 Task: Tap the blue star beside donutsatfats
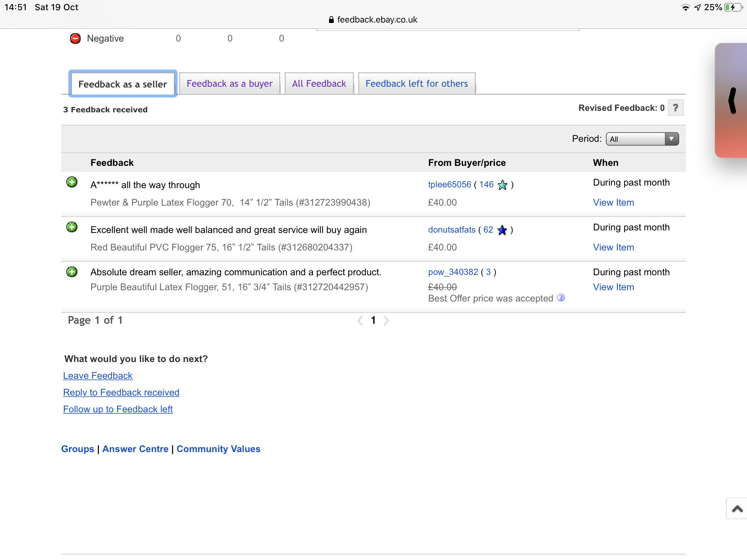point(502,230)
